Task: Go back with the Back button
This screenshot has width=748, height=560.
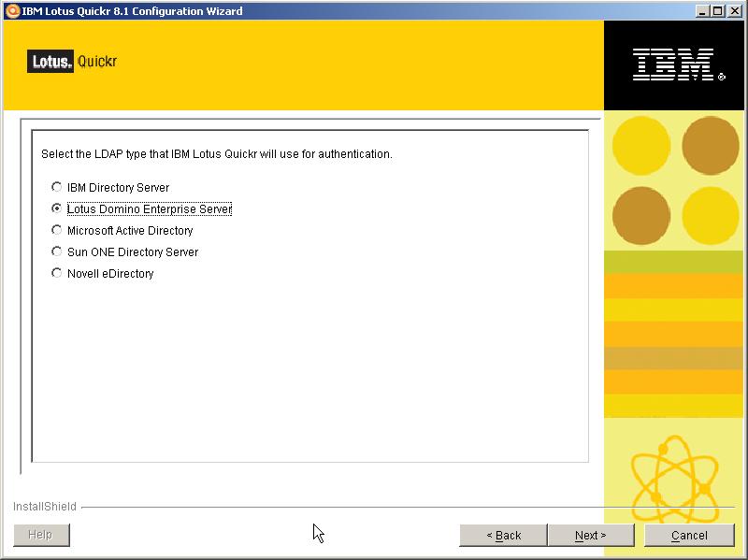Action: click(x=503, y=535)
